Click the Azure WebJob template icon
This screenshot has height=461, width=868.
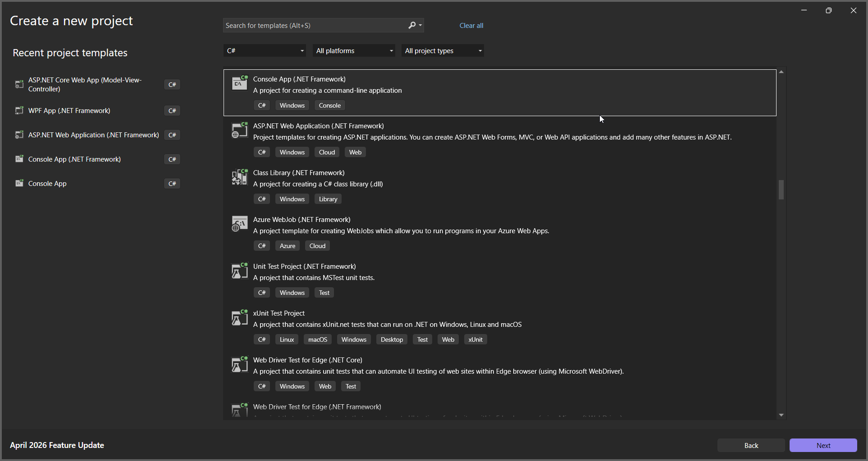pos(239,224)
